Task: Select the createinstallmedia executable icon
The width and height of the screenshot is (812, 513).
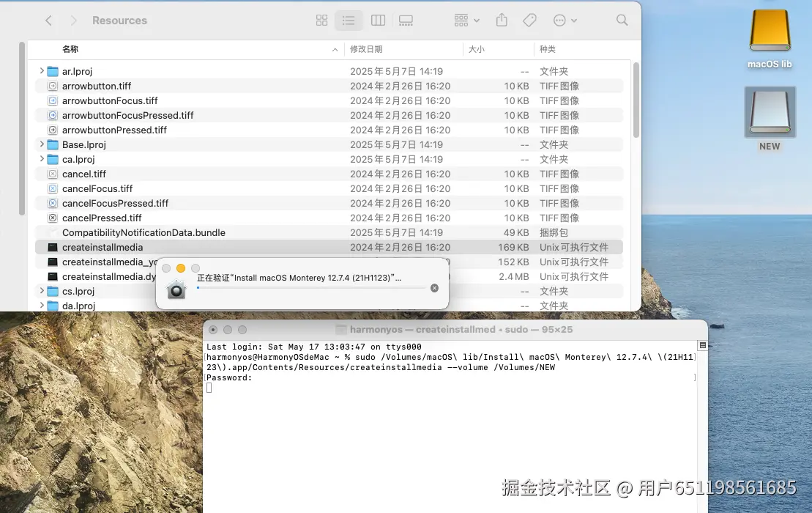Action: [x=53, y=247]
